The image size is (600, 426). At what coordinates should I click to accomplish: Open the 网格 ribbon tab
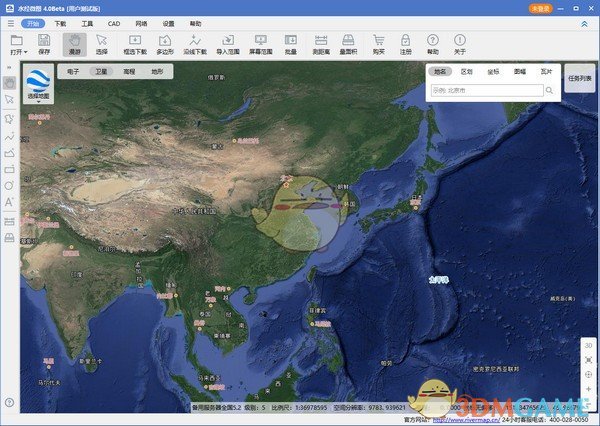point(141,24)
